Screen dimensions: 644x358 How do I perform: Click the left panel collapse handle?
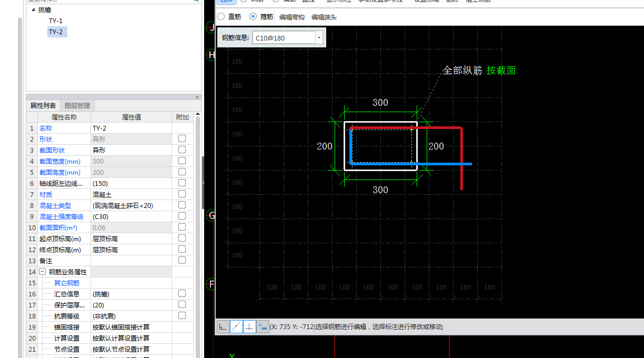coord(204,183)
